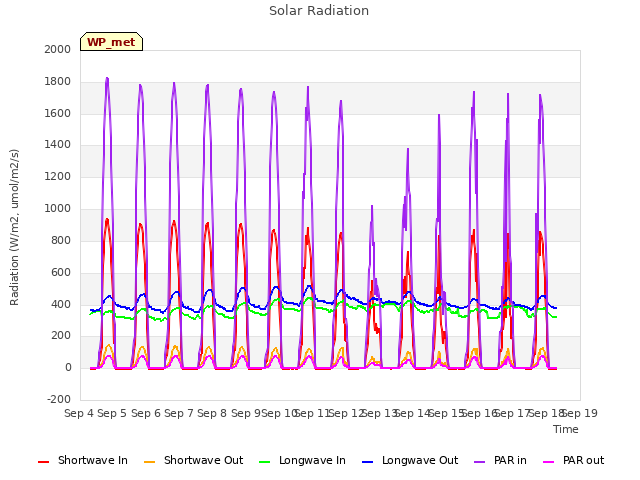Viewport: 640px width, 480px height.
Task: Click the Solar Radiation chart title
Action: pyautogui.click(x=319, y=11)
